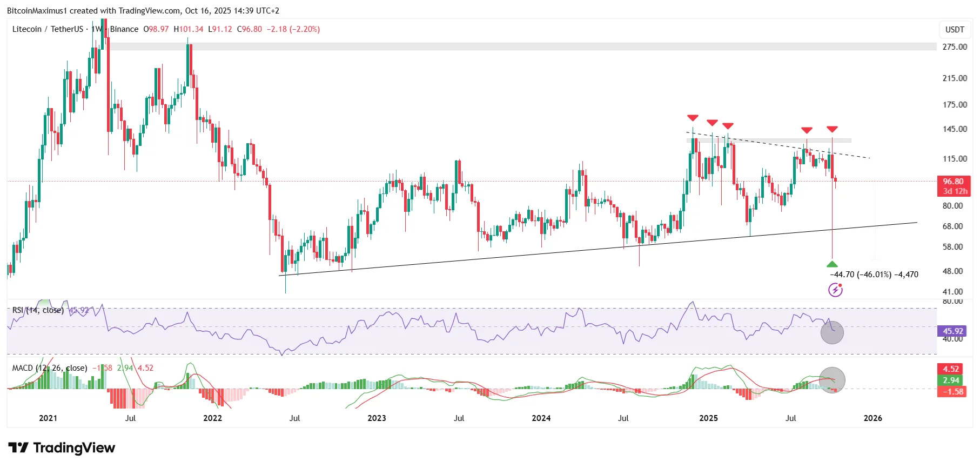Click the 275.00 price axis label
The image size is (980, 468).
click(955, 47)
